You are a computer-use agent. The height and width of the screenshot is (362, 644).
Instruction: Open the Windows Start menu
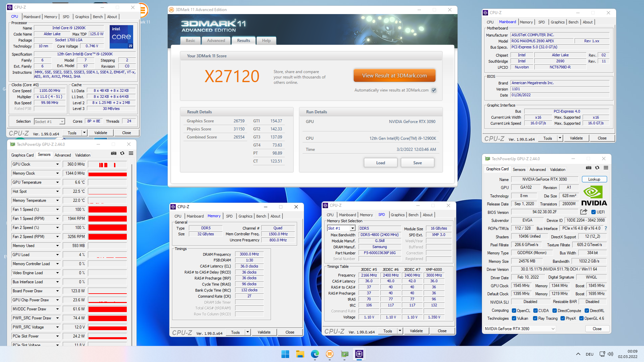285,354
